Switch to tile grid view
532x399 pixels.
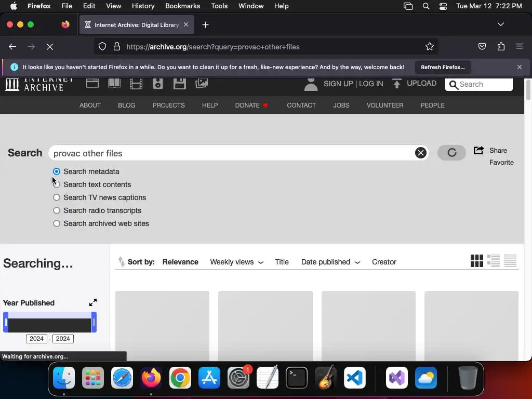(x=477, y=261)
